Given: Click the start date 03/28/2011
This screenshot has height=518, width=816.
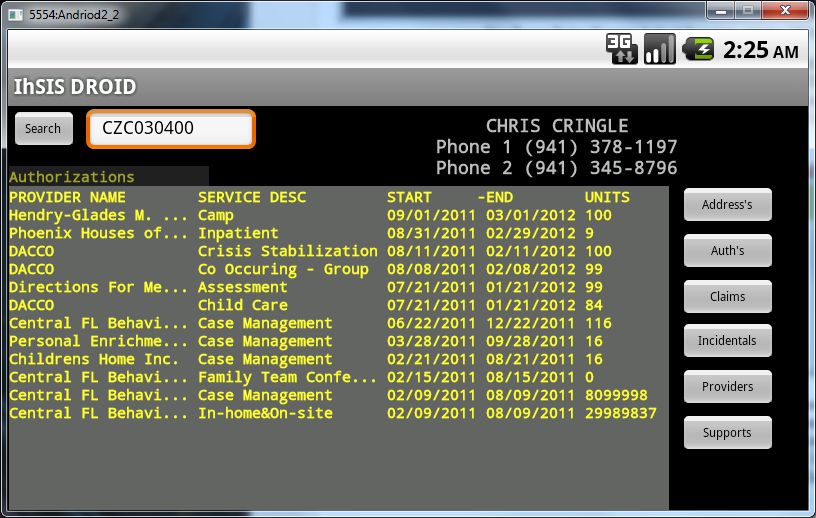Looking at the screenshot, I should click(431, 341).
